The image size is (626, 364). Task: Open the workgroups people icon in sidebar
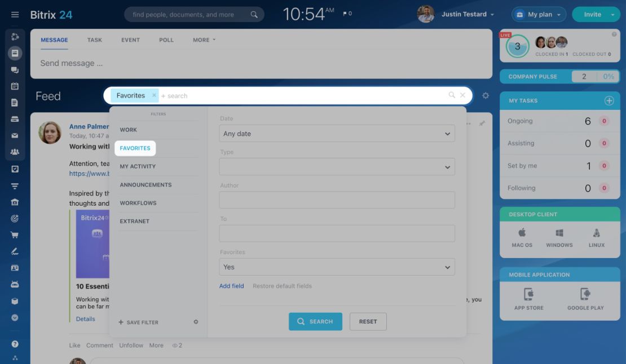point(15,152)
